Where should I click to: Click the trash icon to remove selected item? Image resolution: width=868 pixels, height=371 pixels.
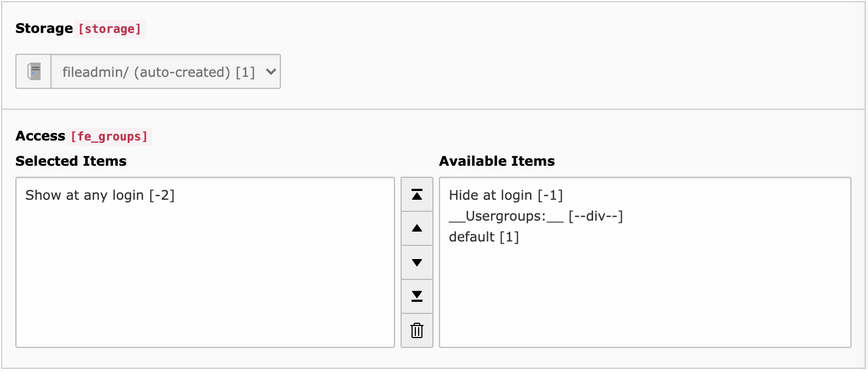(x=417, y=330)
